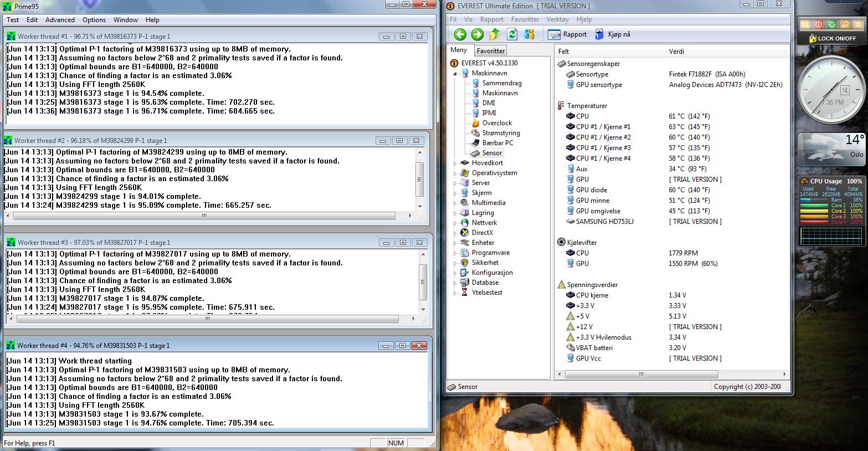Select the Bærbar PC laptop icon

[x=476, y=143]
